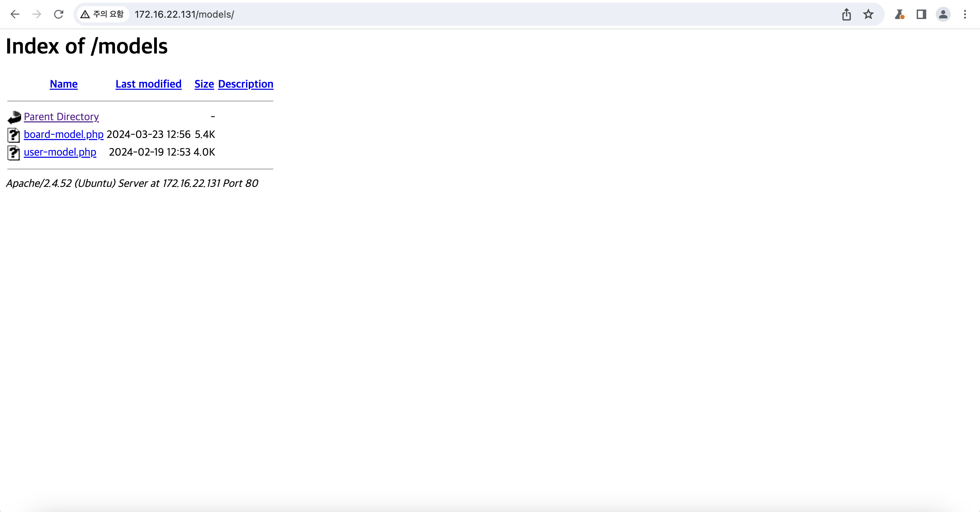Toggle the browser side panel icon
Image resolution: width=980 pixels, height=512 pixels.
click(x=921, y=14)
